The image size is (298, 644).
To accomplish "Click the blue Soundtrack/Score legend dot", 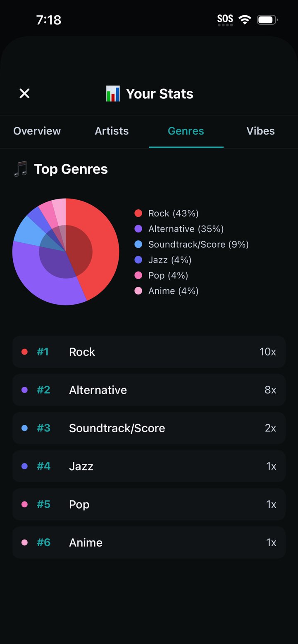I will coord(138,244).
